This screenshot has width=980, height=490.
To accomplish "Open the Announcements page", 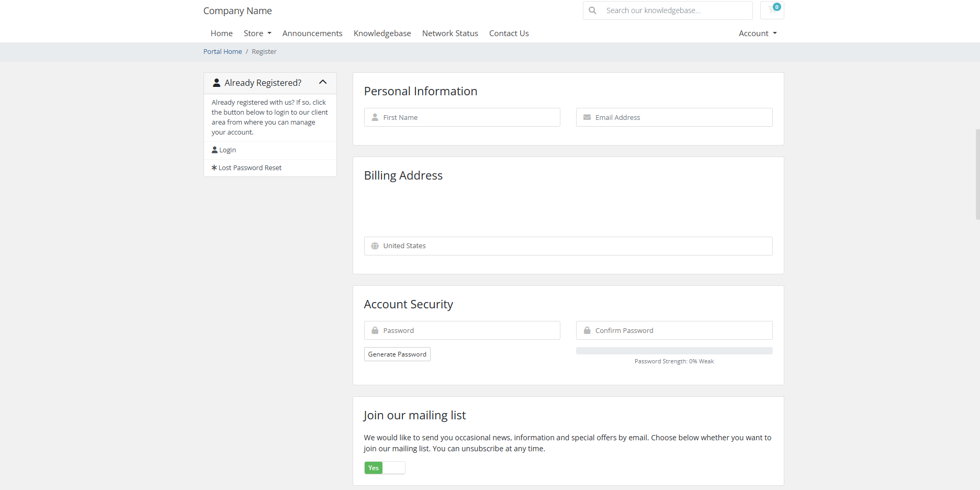I will 312,33.
